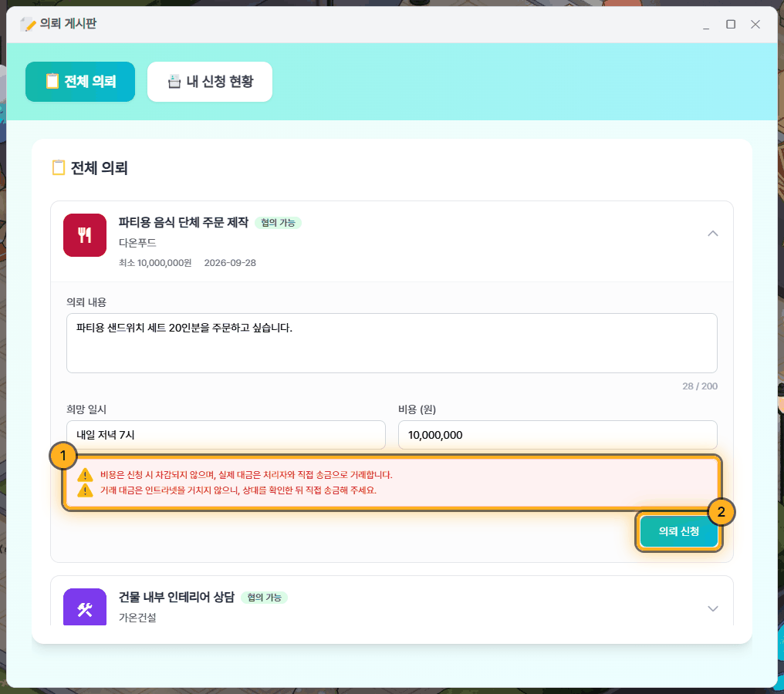
Task: Click the 희망 일시 input field
Action: coord(225,435)
